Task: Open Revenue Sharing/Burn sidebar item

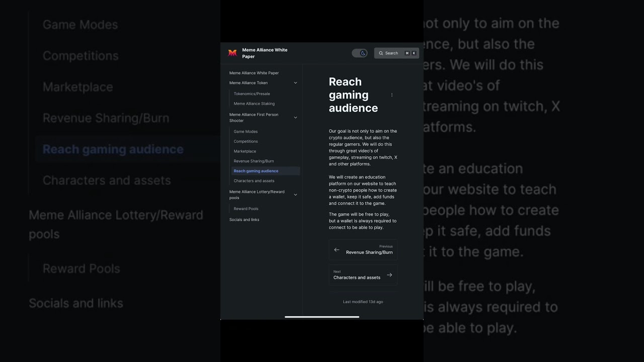Action: [x=254, y=161]
